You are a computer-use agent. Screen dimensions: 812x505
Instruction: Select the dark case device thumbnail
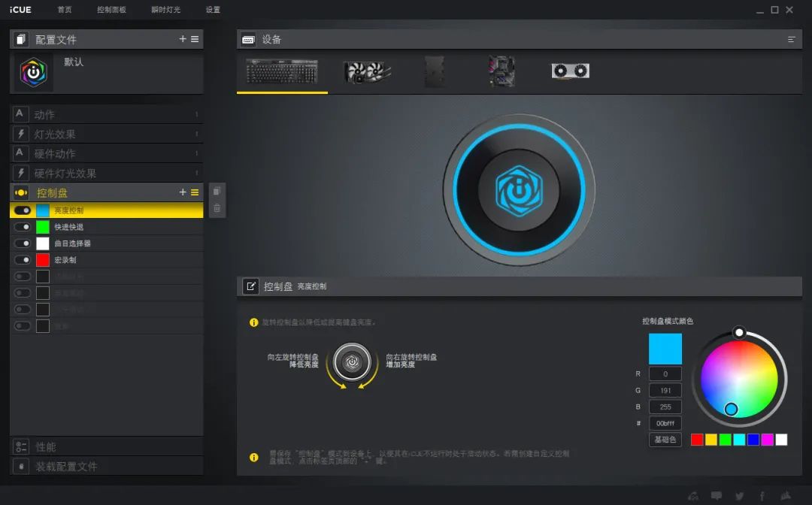click(435, 71)
